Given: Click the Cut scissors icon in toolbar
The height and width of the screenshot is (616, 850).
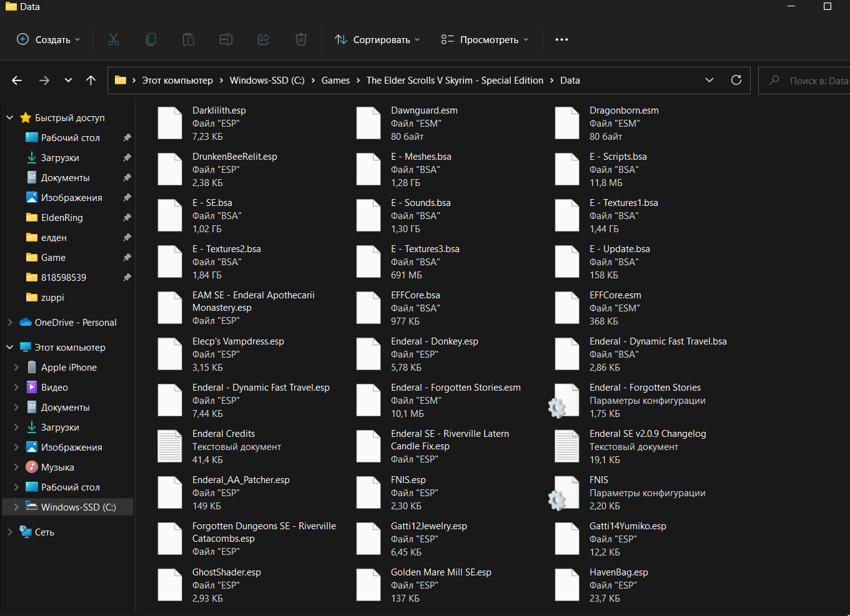Looking at the screenshot, I should (114, 39).
